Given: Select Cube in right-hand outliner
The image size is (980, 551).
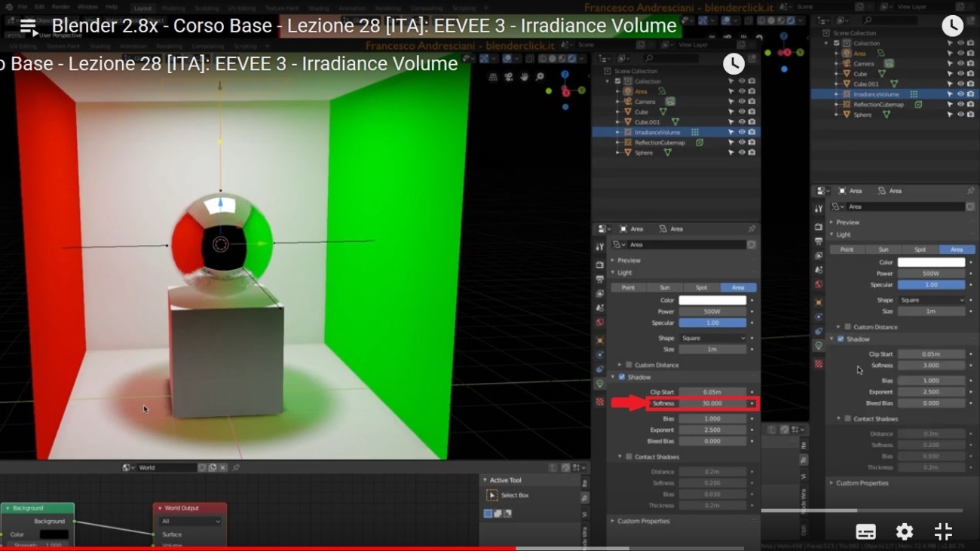Looking at the screenshot, I should pos(860,74).
